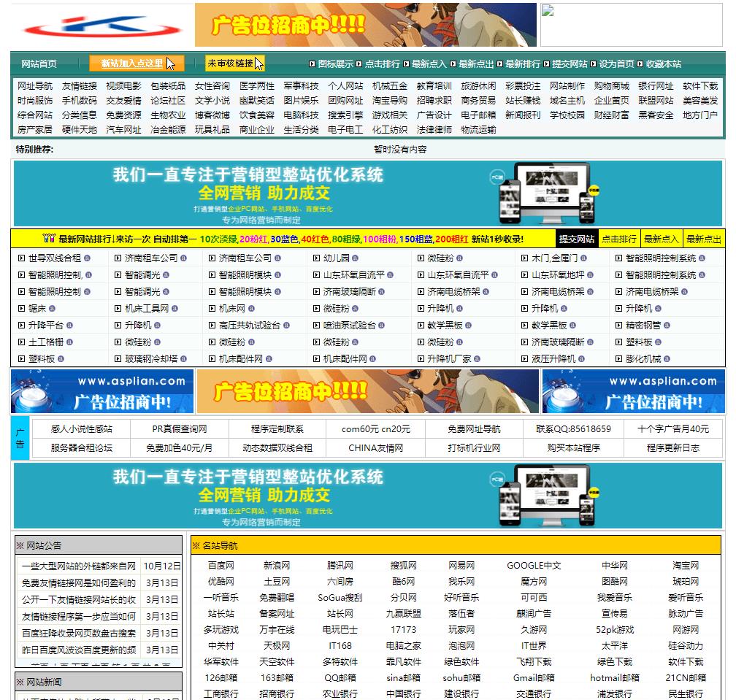Open hotmail邮箱 in 名站导航
The height and width of the screenshot is (700, 736).
coord(615,677)
